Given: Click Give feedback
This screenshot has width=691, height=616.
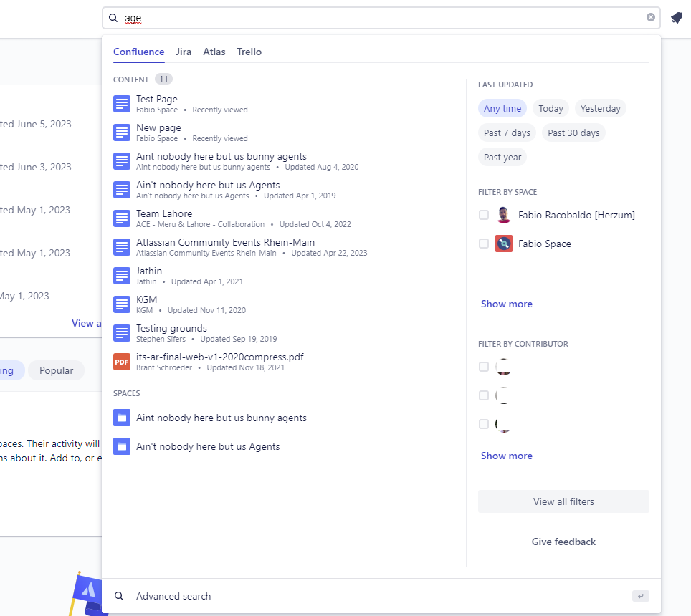Looking at the screenshot, I should coord(563,542).
